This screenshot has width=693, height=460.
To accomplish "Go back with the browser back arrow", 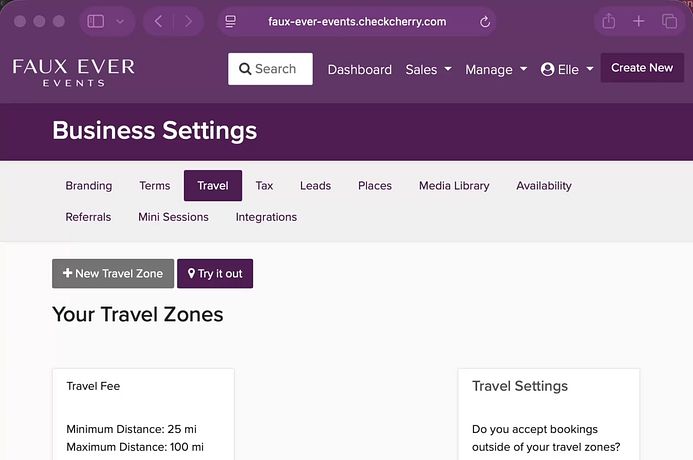I will point(158,21).
